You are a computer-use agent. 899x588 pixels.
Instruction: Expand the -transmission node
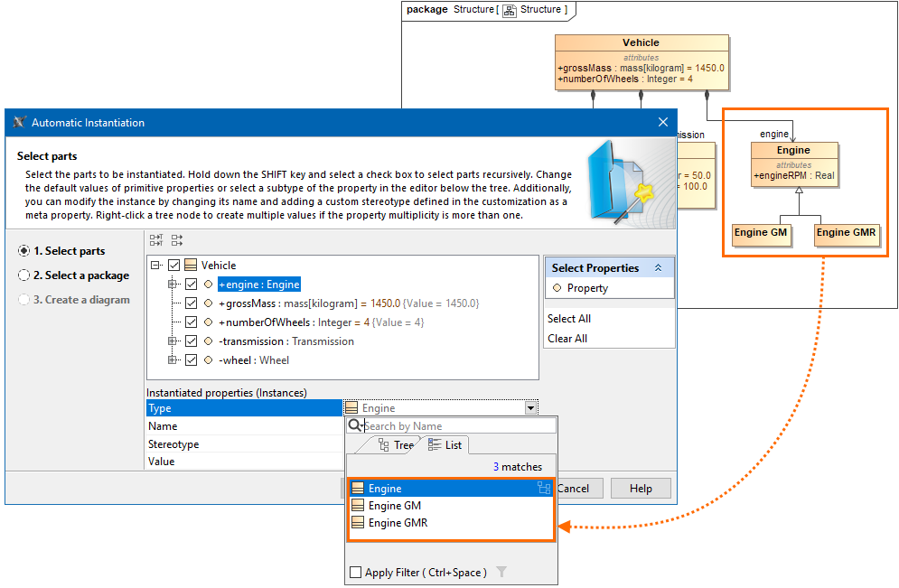pyautogui.click(x=172, y=341)
